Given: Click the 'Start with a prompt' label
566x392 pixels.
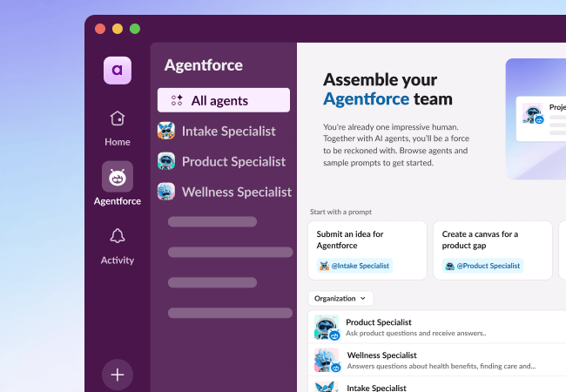Looking at the screenshot, I should (x=340, y=212).
